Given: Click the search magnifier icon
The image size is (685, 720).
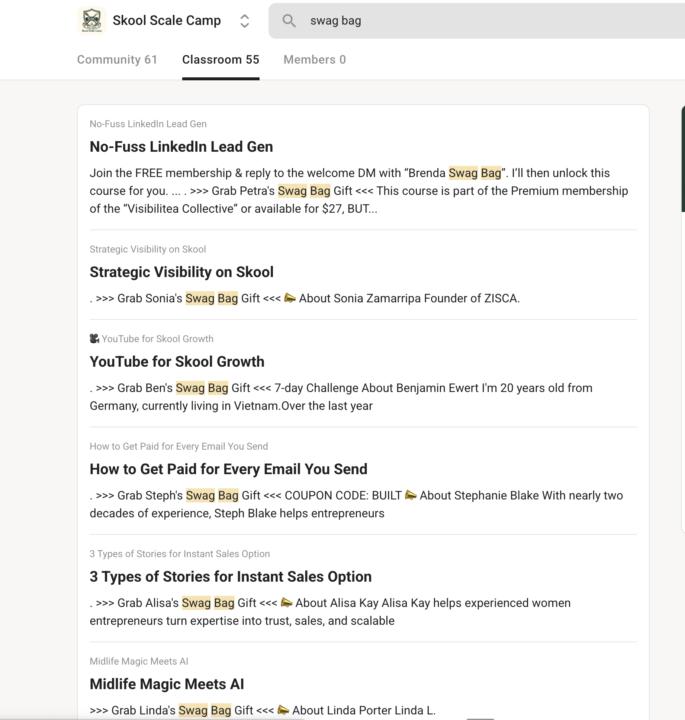Looking at the screenshot, I should (x=289, y=20).
